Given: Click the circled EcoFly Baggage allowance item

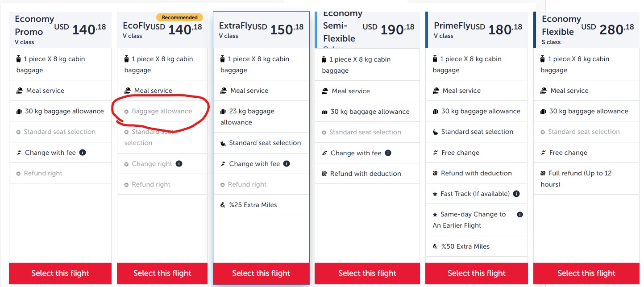Looking at the screenshot, I should 162,111.
